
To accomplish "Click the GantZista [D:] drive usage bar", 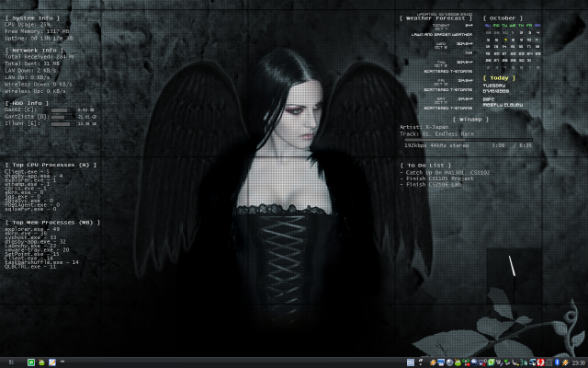I will (63, 117).
